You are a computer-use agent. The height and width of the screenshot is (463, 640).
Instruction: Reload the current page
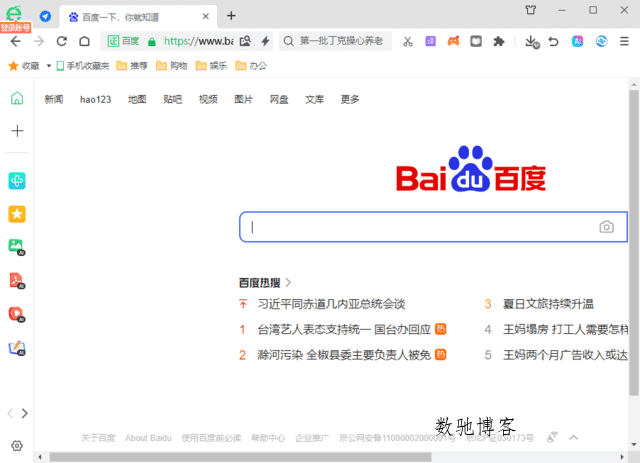62,41
